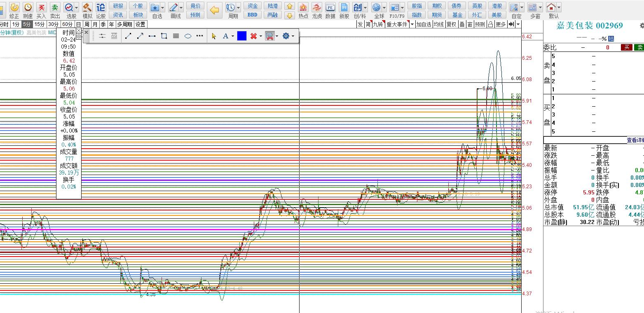Viewport: 644px width, 313px height.
Task: Click the 买入 (buy) toolbar icon
Action: tap(41, 7)
